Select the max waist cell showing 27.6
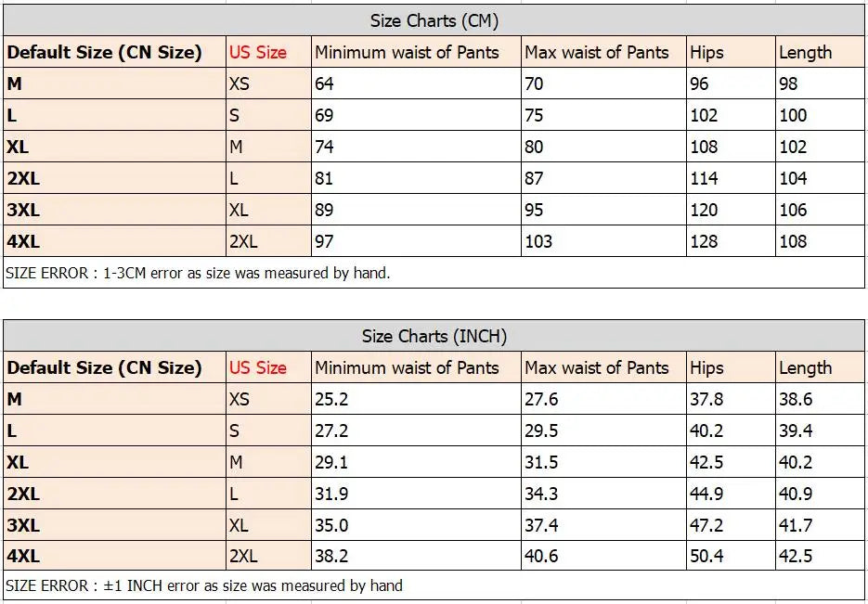This screenshot has width=868, height=604. coord(541,399)
